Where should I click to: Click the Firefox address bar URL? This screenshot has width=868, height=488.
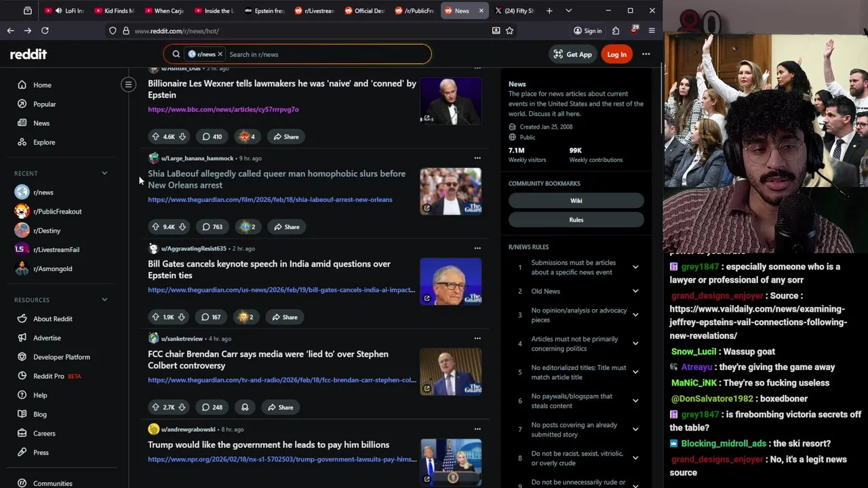pyautogui.click(x=176, y=30)
